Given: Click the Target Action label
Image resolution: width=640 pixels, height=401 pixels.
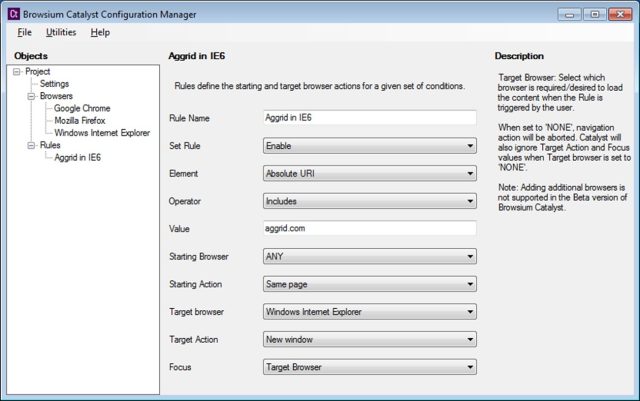Looking at the screenshot, I should tap(193, 339).
